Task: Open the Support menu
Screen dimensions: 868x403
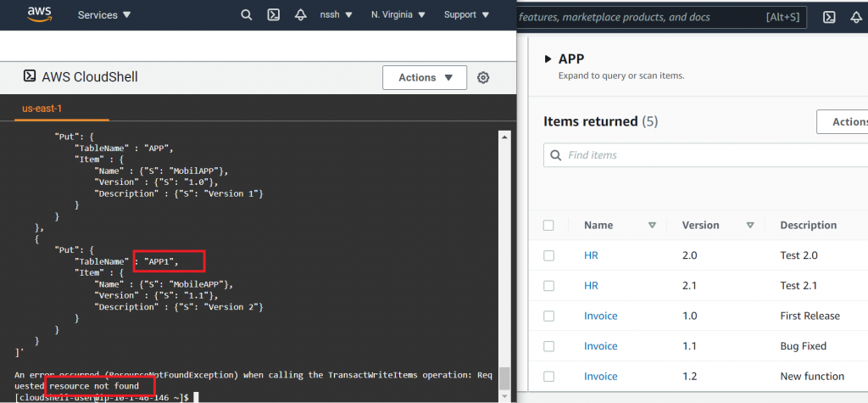Action: click(466, 15)
